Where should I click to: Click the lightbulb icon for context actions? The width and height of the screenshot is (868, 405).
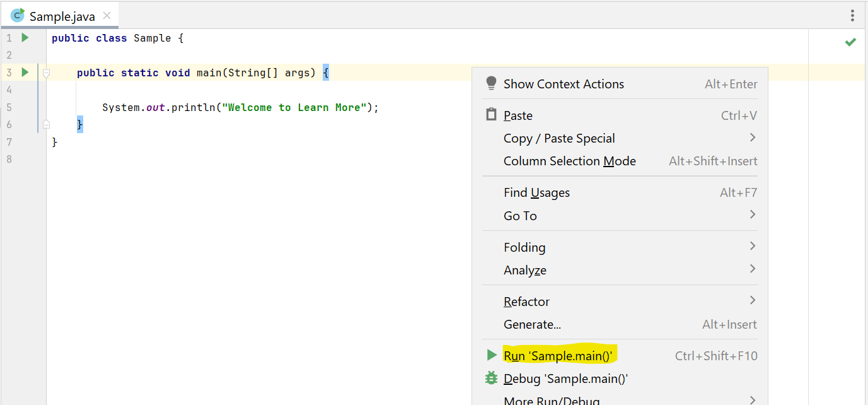491,84
